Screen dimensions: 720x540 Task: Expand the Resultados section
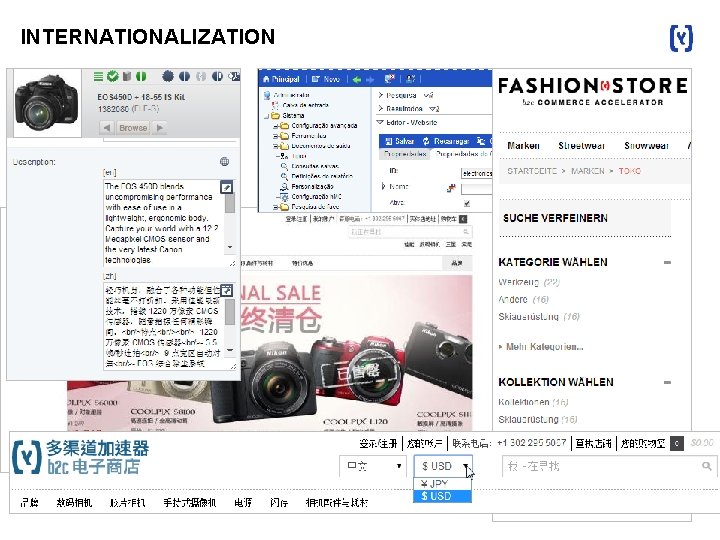click(x=381, y=108)
